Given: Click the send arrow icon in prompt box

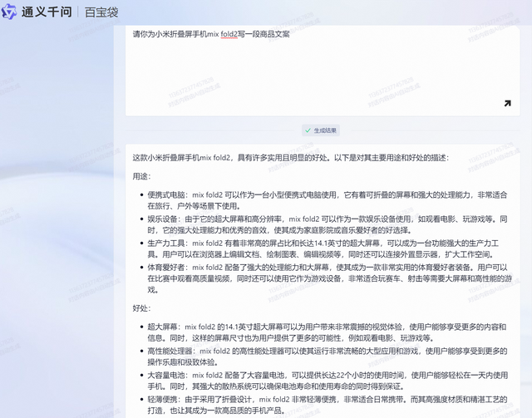Looking at the screenshot, I should pyautogui.click(x=507, y=103).
